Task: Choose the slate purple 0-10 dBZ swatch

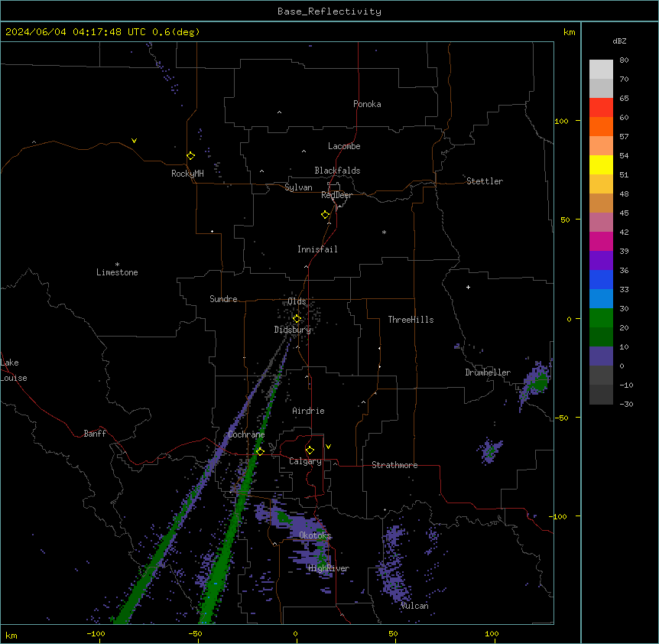Action: pos(601,356)
